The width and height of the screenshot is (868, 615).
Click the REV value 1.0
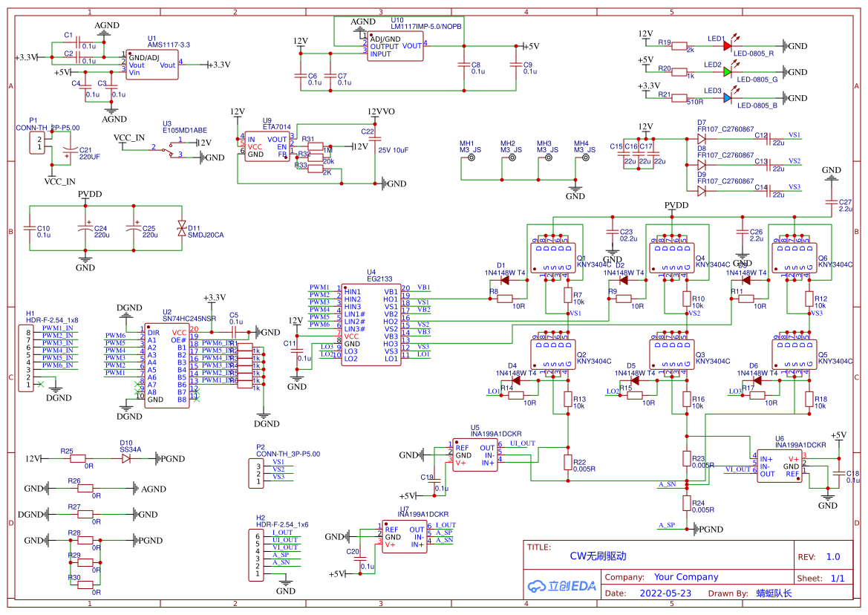pos(833,557)
